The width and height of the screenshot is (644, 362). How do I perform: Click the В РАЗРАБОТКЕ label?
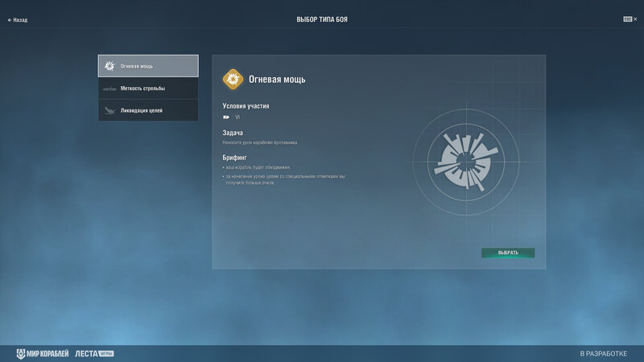tap(603, 353)
